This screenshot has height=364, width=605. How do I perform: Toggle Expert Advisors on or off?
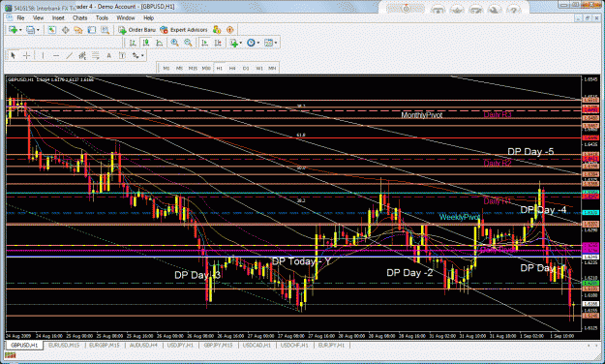pyautogui.click(x=183, y=30)
